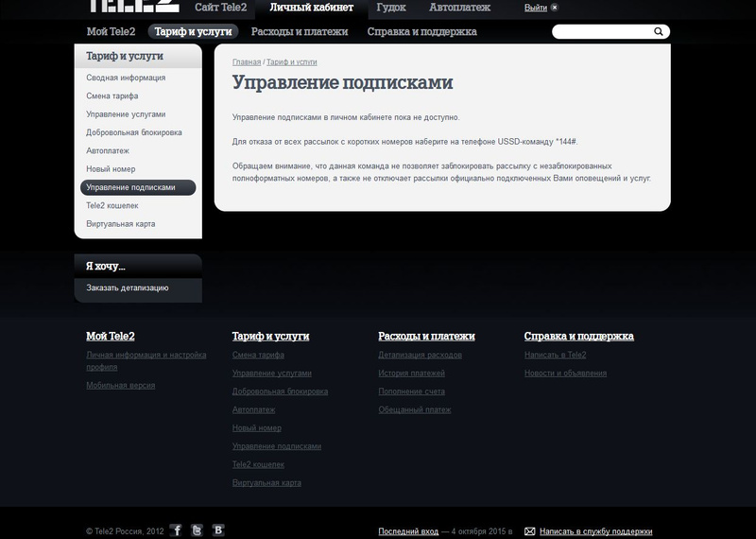
Task: Open Виртуальная карта in sidebar
Action: [121, 224]
